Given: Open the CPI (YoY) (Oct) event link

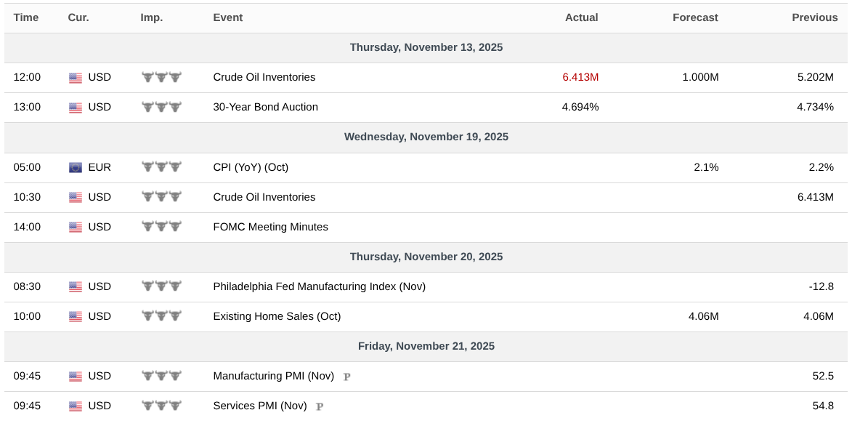Looking at the screenshot, I should [x=251, y=167].
